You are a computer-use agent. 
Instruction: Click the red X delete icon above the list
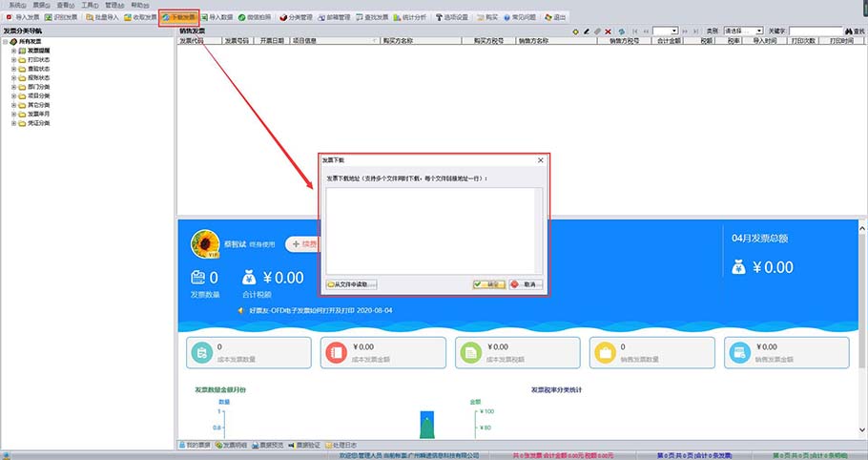point(609,31)
